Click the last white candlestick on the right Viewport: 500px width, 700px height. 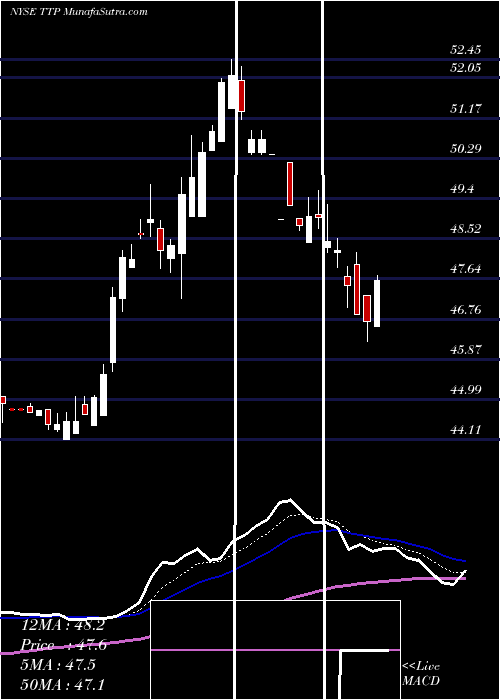(377, 303)
